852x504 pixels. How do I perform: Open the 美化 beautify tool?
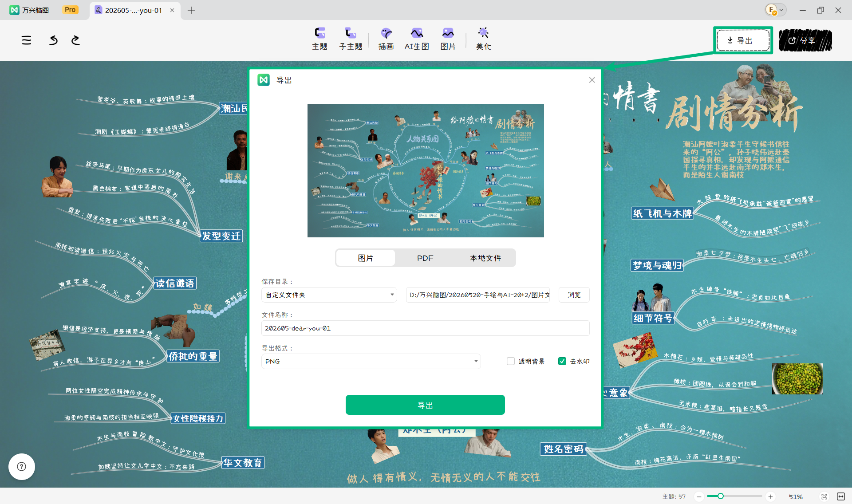tap(483, 39)
